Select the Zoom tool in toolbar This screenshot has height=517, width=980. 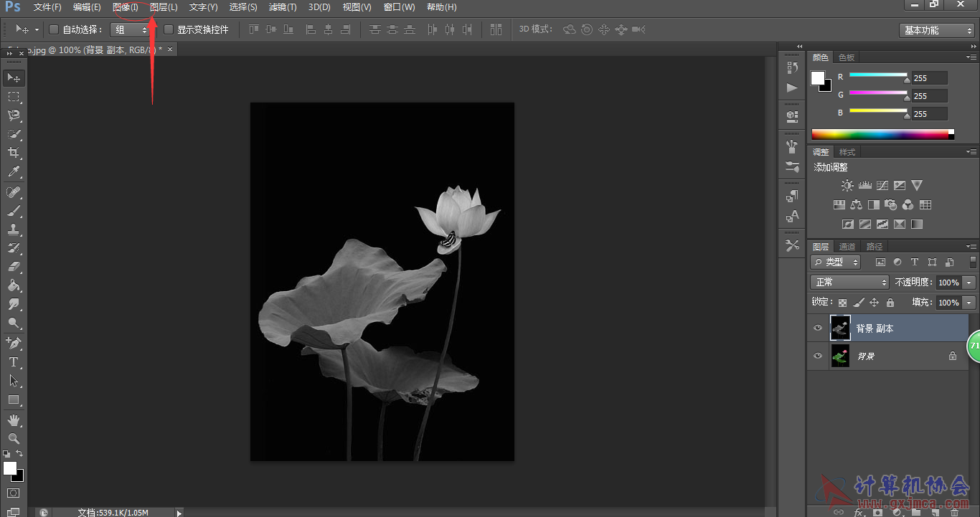pyautogui.click(x=14, y=438)
